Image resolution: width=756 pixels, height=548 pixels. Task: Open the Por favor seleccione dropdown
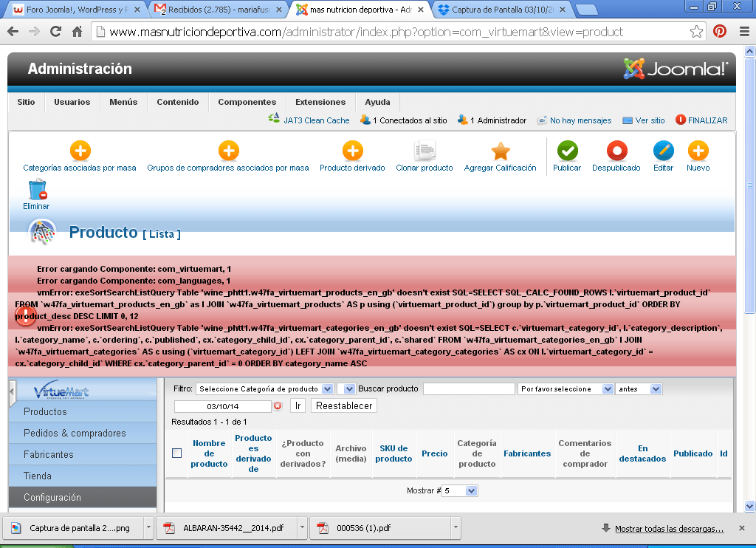point(566,388)
